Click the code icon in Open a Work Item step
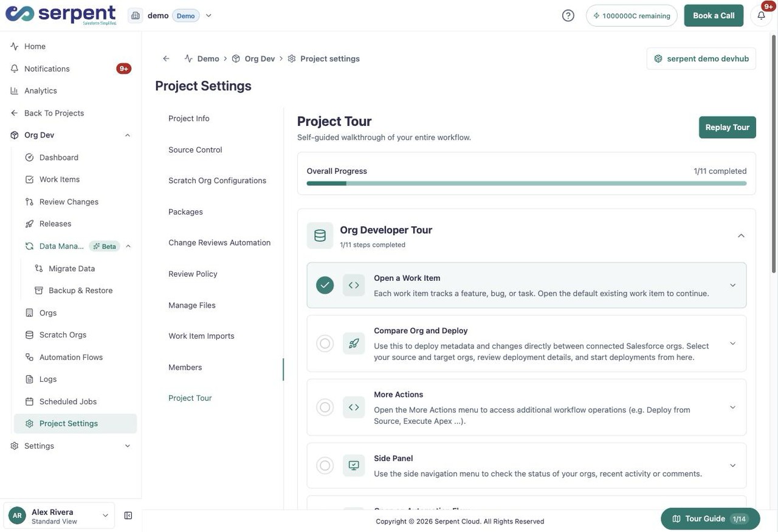Viewport: 778px width, 532px height. [x=354, y=285]
